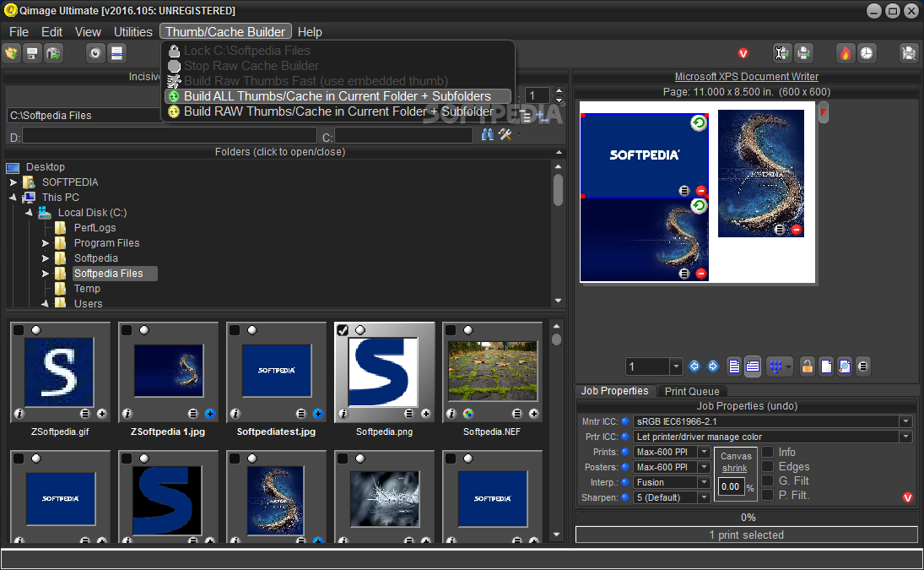The height and width of the screenshot is (570, 924).
Task: Click the C:\Softpedia Files path field
Action: click(x=84, y=116)
